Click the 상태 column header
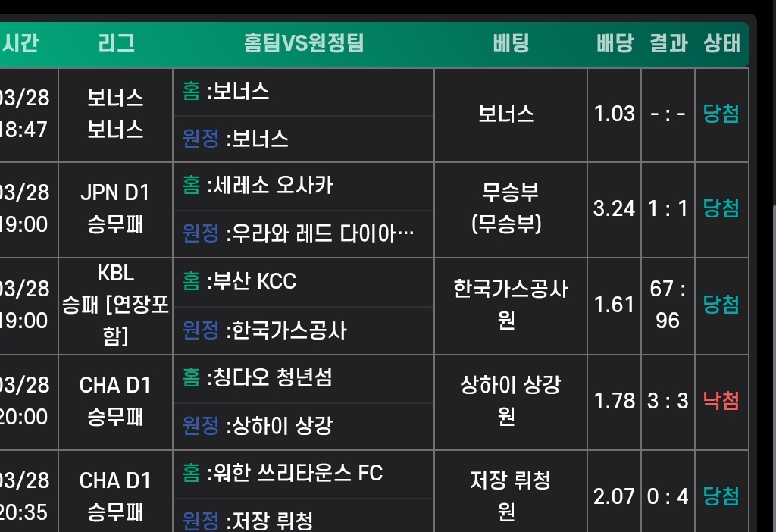776x532 pixels. click(x=721, y=43)
